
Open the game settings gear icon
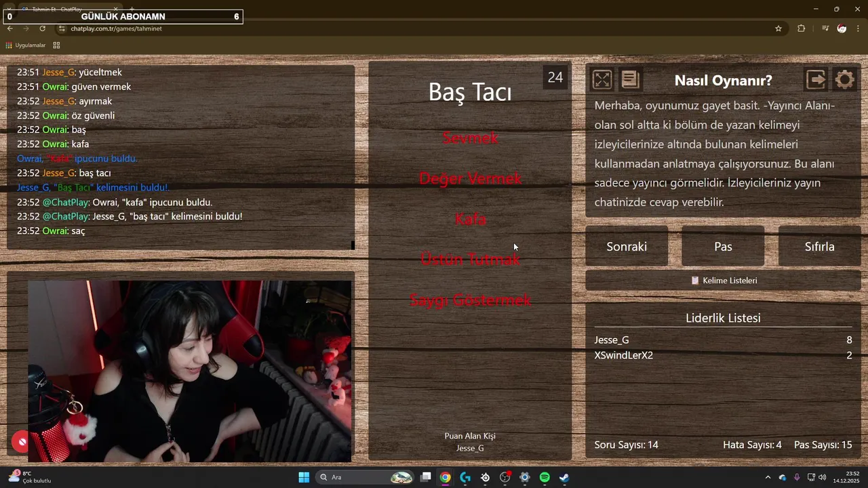click(845, 80)
